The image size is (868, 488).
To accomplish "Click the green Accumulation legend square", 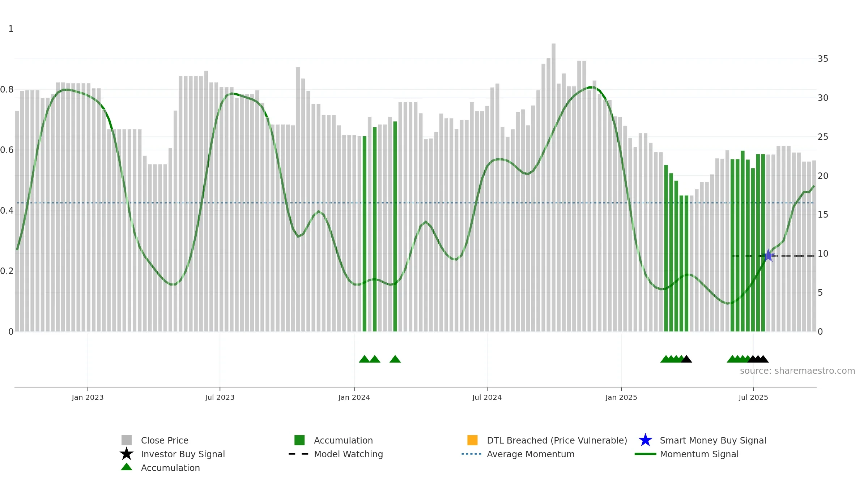I will 299,440.
